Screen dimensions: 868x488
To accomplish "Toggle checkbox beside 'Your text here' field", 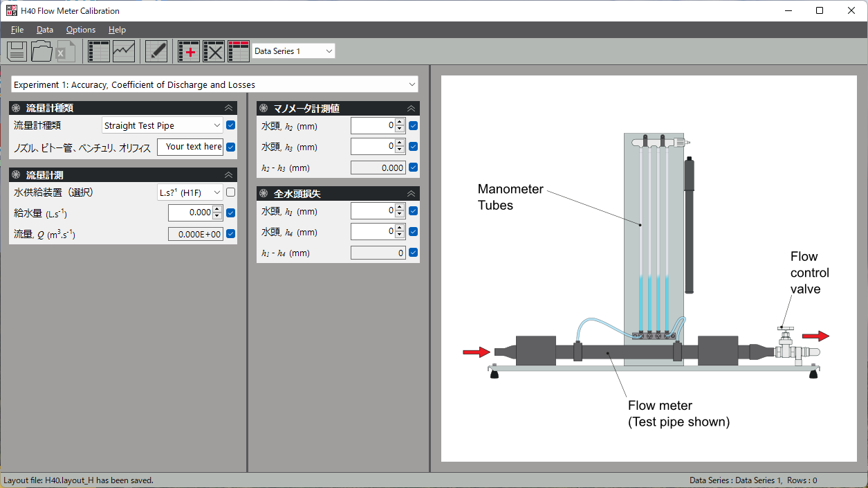I will (231, 147).
